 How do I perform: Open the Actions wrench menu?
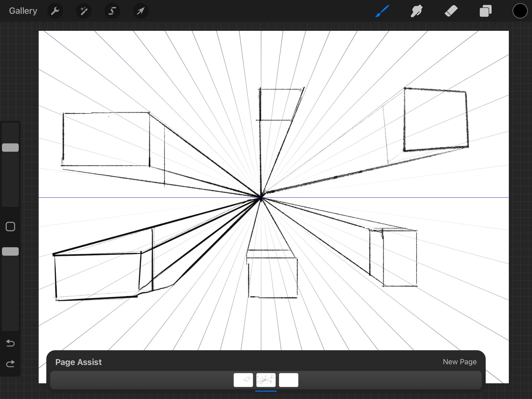(x=55, y=11)
